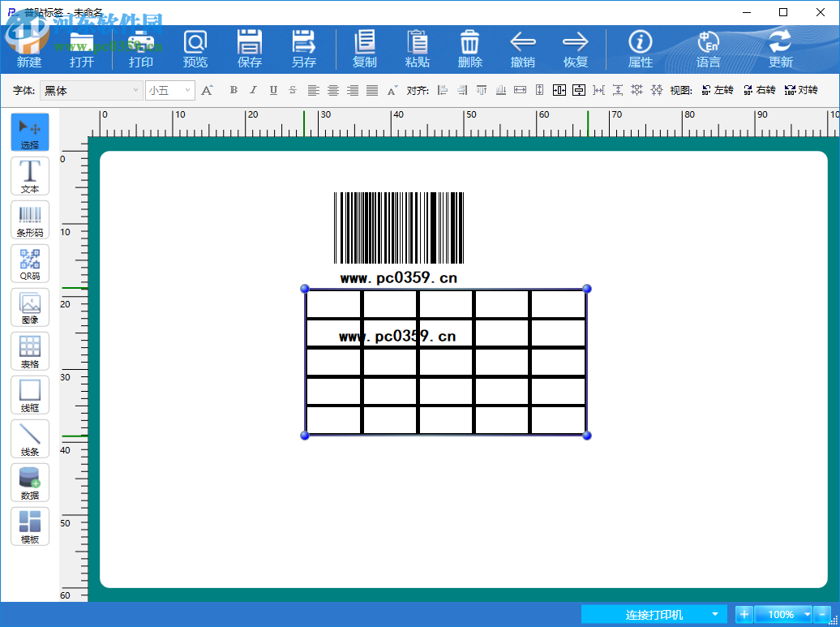Click the bottom-left handle of table

(x=305, y=435)
